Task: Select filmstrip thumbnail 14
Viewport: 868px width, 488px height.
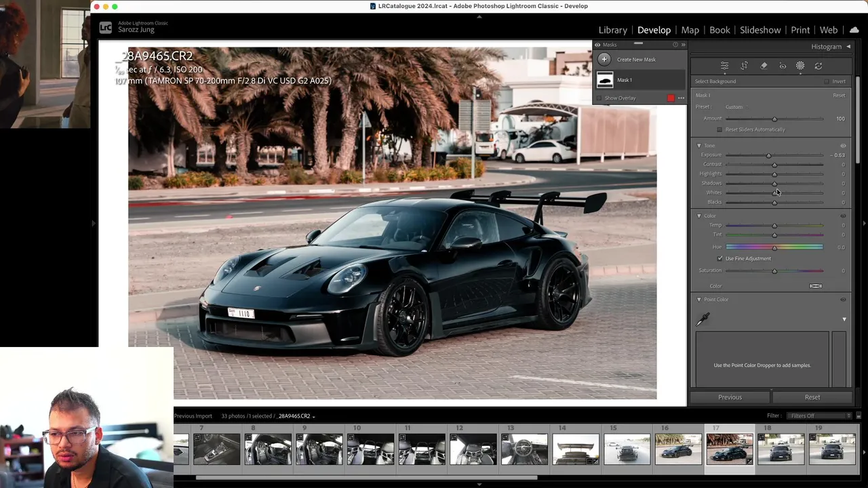Action: 576,449
